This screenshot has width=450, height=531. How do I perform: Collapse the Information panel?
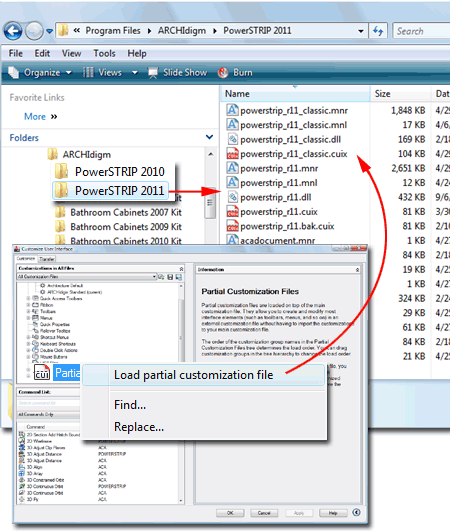[358, 270]
